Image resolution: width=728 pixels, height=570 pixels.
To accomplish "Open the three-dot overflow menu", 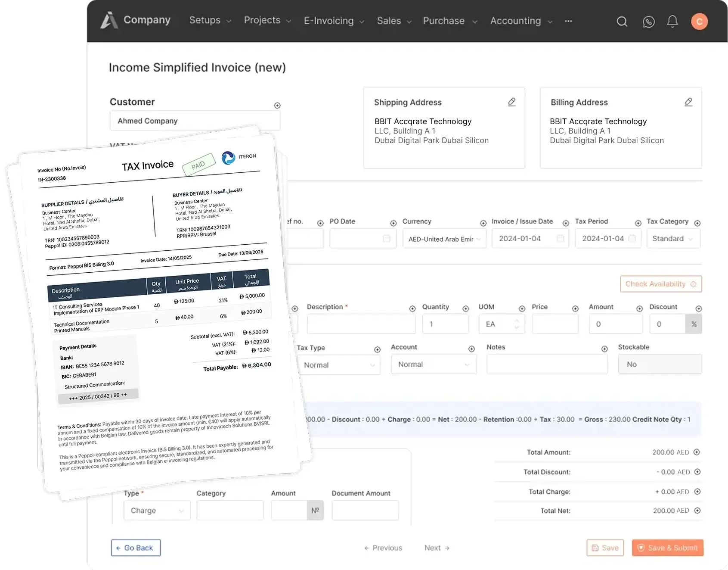I will [568, 21].
